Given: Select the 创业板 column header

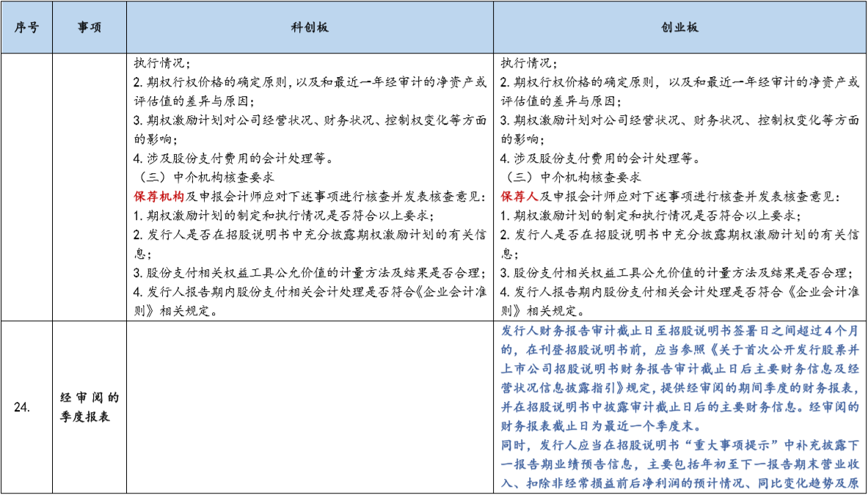Looking at the screenshot, I should 679,28.
